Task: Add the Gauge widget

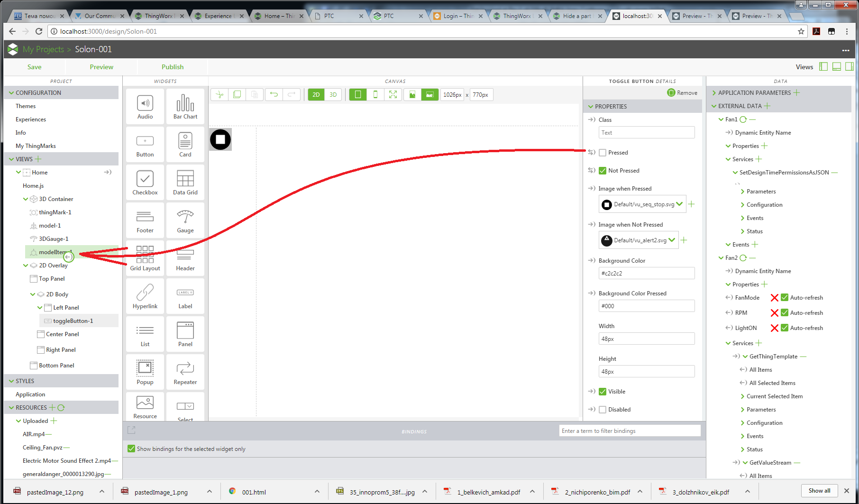Action: point(185,220)
